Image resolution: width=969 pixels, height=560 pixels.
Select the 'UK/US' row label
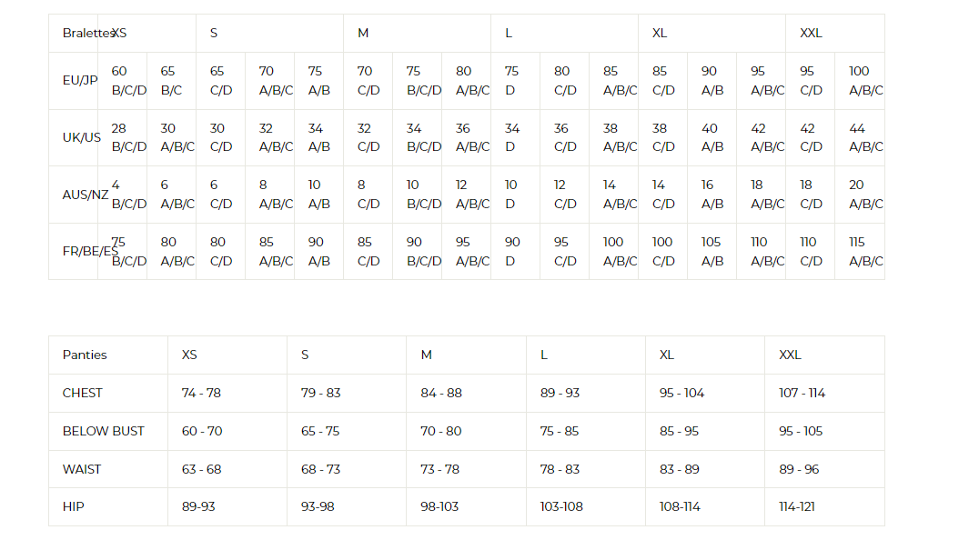74,137
